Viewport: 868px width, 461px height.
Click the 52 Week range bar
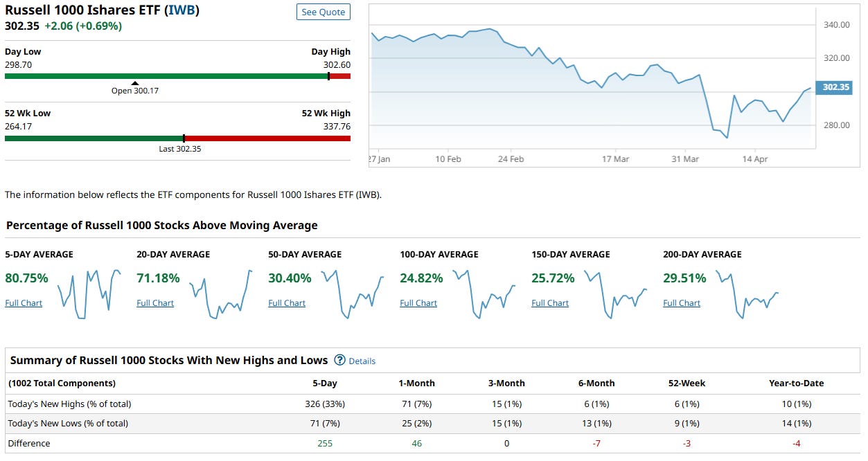(x=177, y=138)
